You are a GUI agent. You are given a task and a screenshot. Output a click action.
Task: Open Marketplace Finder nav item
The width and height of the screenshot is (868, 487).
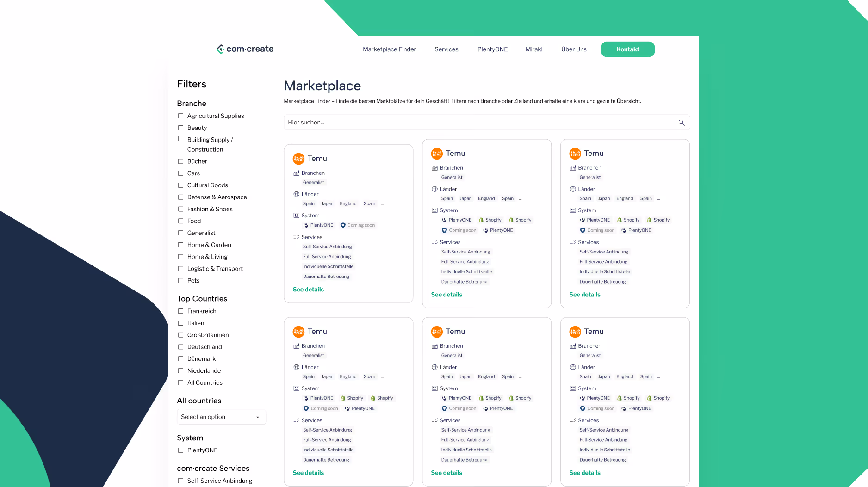[x=389, y=49]
